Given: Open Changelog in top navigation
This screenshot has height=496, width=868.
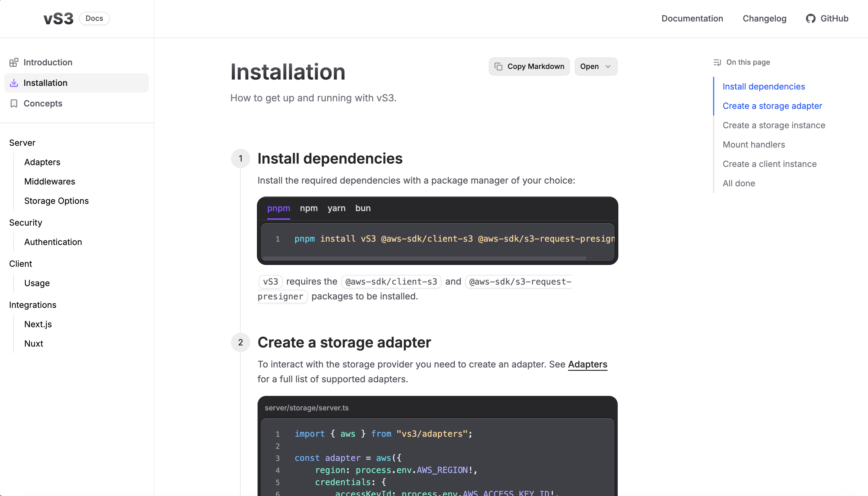Looking at the screenshot, I should pyautogui.click(x=764, y=18).
